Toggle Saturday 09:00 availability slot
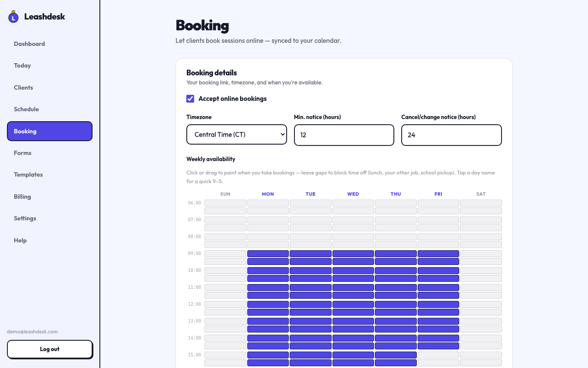This screenshot has height=368, width=588. click(481, 254)
